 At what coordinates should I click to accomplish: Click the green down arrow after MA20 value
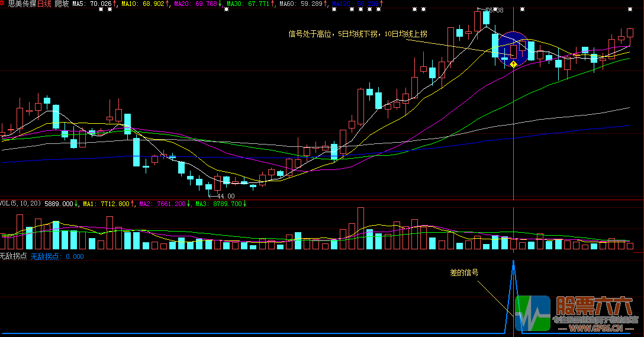click(221, 4)
